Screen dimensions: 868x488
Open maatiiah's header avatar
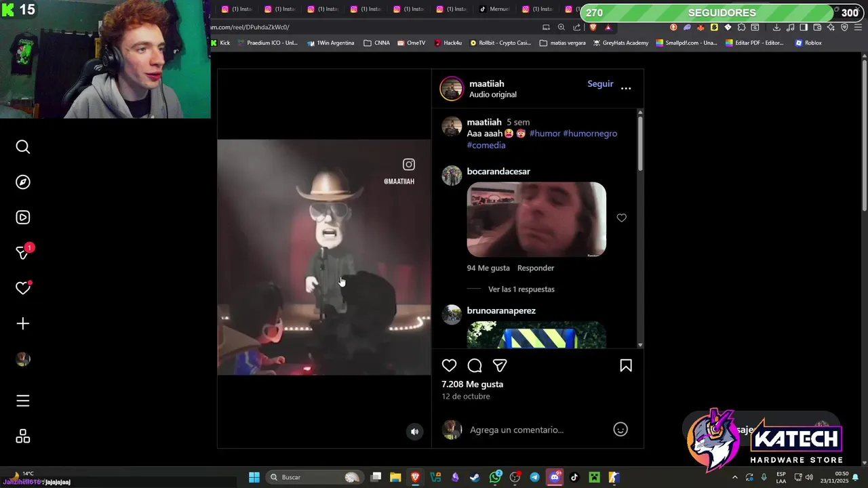tap(452, 89)
